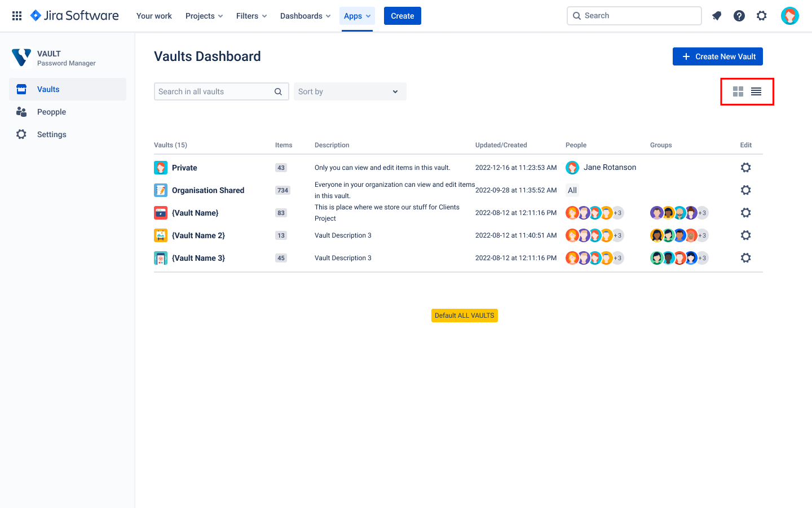Switch to grid view layout
This screenshot has width=812, height=508.
click(x=738, y=91)
